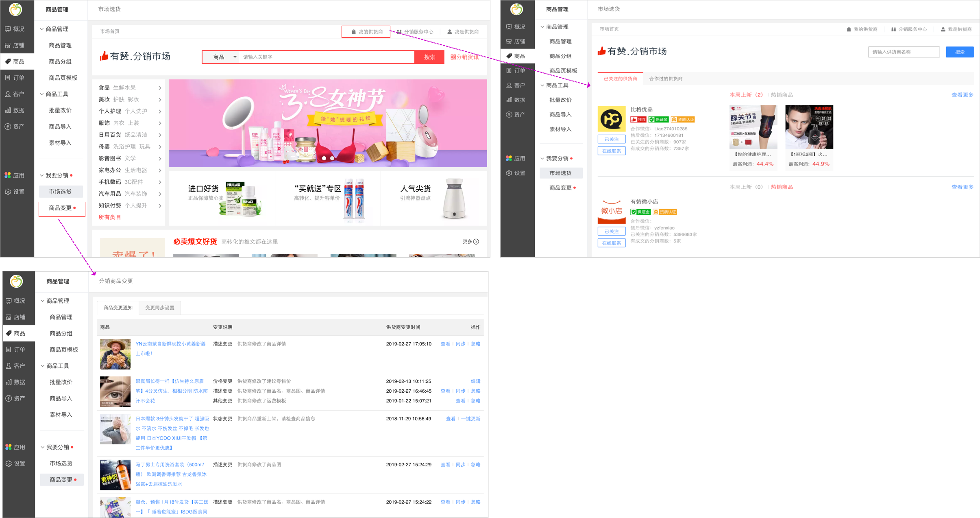Collapse 商品管理 group in the top-left window

(42, 29)
